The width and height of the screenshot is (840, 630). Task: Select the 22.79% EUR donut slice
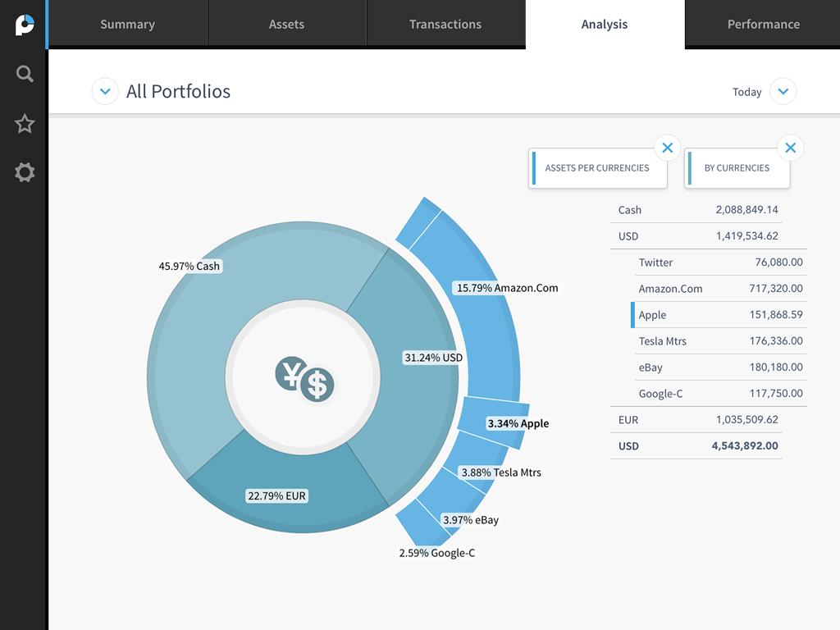coord(276,495)
